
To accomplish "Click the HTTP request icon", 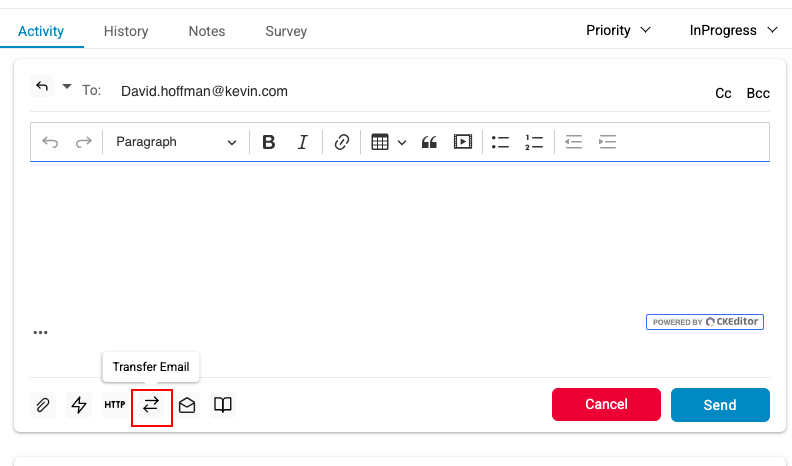I will (115, 405).
